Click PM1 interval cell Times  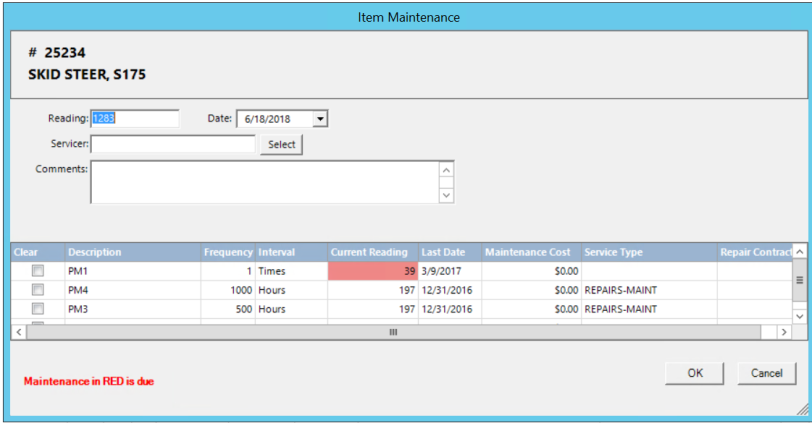292,271
